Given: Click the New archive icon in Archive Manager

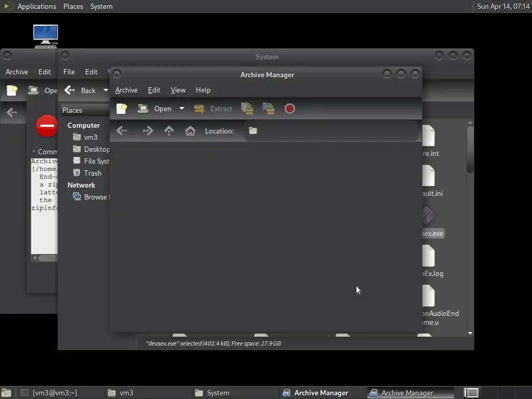Looking at the screenshot, I should pyautogui.click(x=122, y=109).
